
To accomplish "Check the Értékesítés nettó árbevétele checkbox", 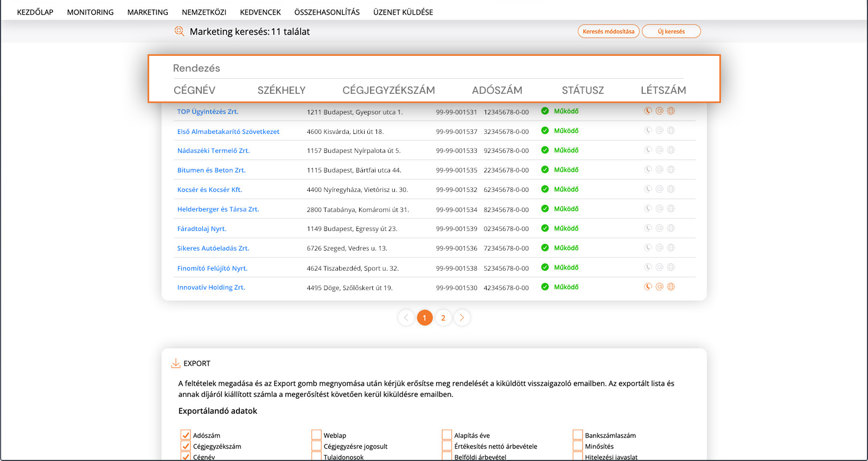I will (447, 446).
